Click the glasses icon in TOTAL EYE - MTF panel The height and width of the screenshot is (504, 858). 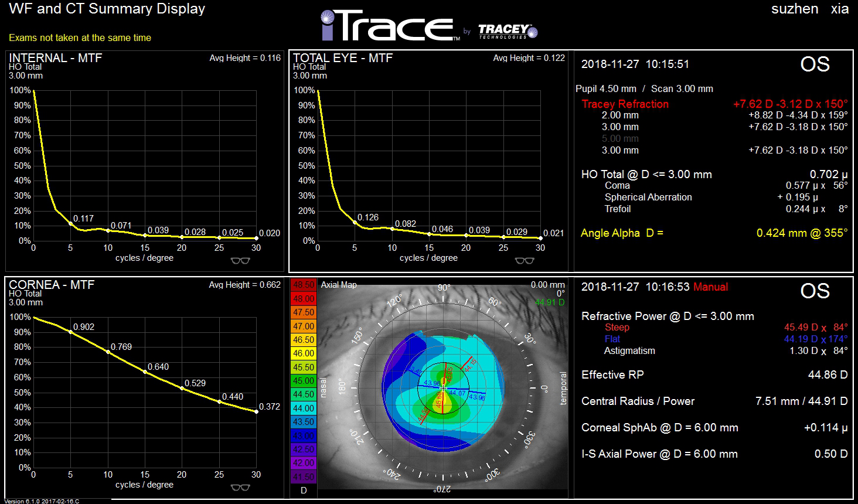(x=525, y=261)
